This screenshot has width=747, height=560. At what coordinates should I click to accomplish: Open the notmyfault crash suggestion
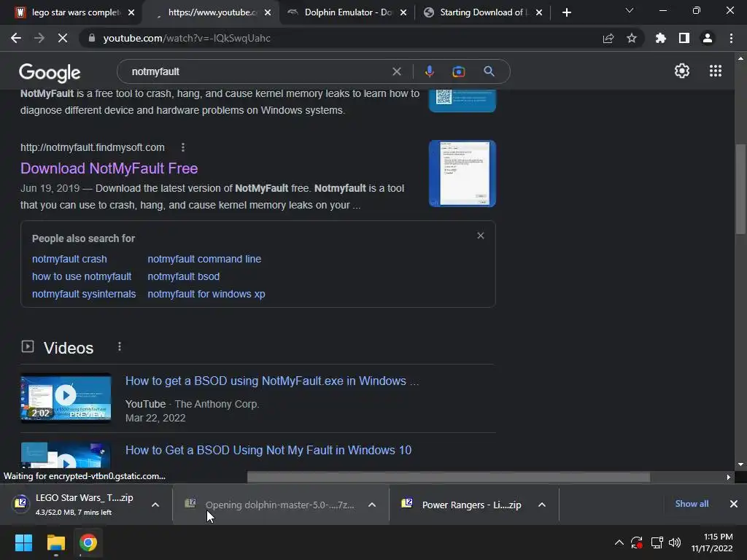coord(69,259)
